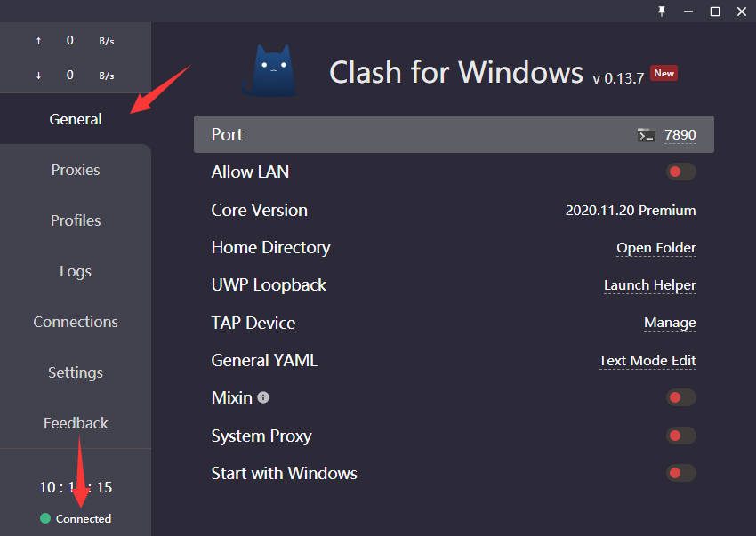Open General YAML Text Mode Edit

click(x=647, y=361)
